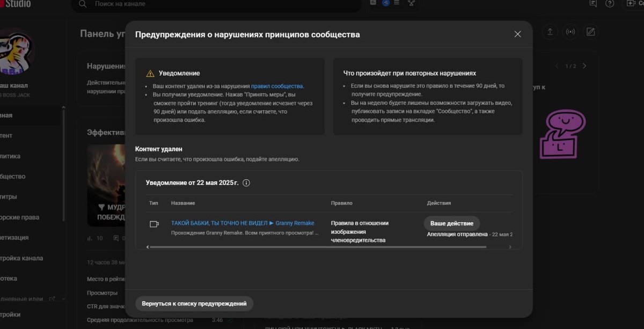Click the Уведомление от 22 мая 2025 г. heading

tap(192, 182)
